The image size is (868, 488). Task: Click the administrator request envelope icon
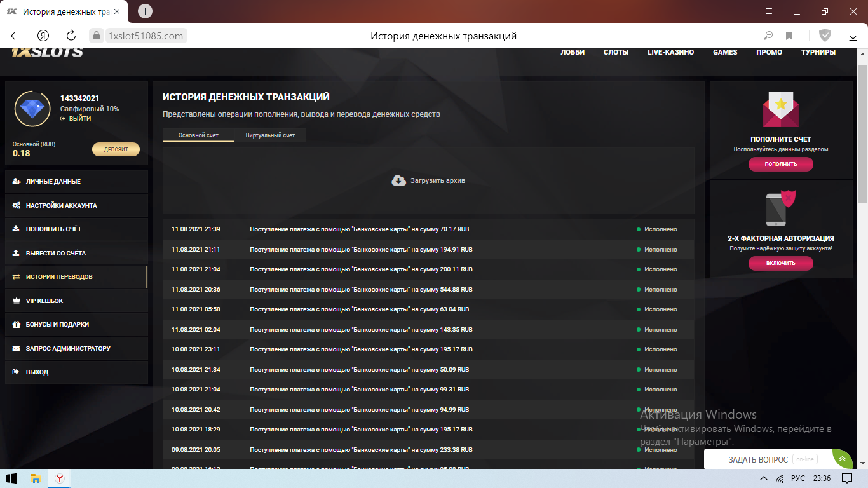16,348
